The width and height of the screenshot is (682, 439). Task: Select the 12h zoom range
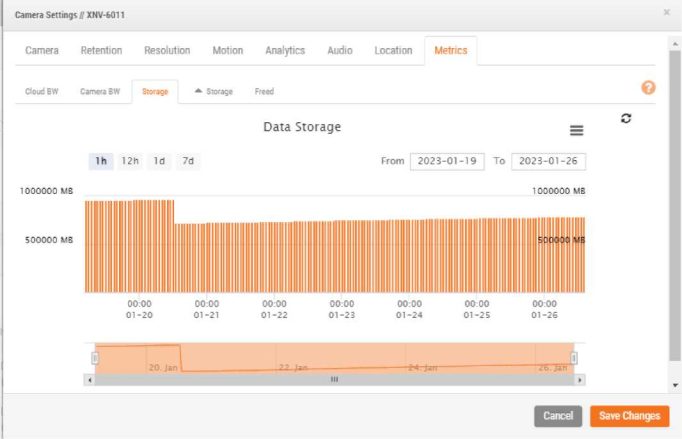130,161
